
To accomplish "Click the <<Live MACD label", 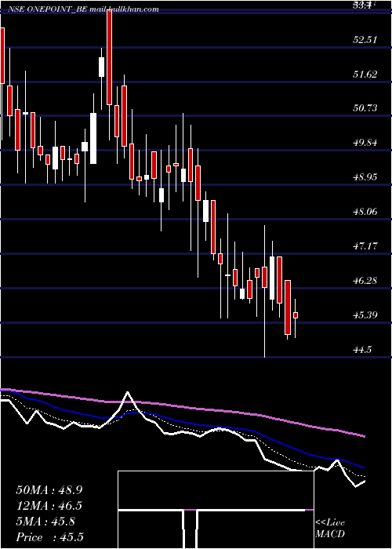I will pos(330,529).
